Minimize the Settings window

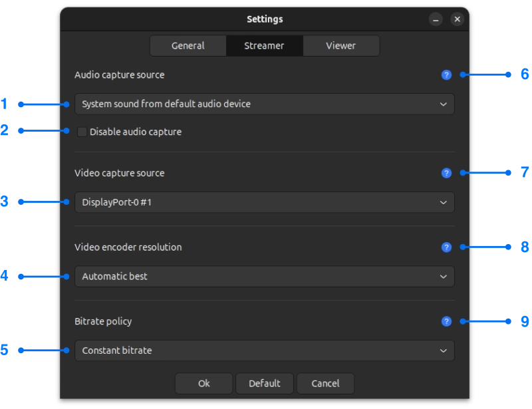click(x=436, y=19)
